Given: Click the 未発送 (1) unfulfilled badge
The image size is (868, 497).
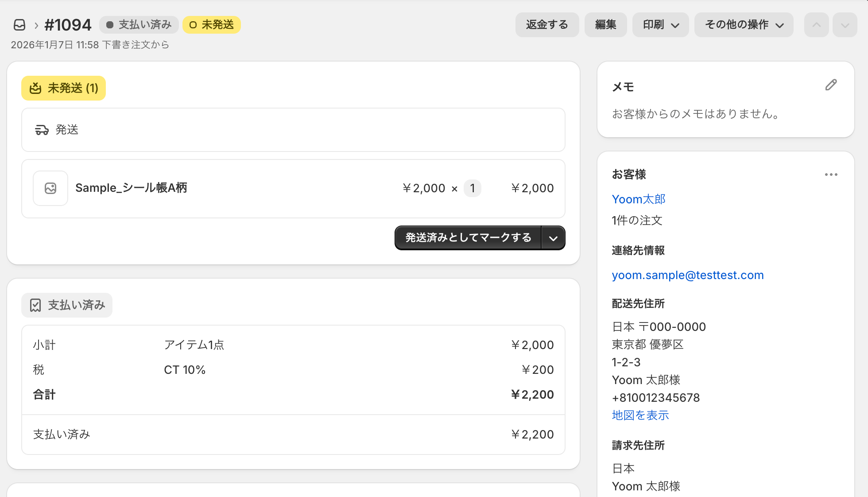Looking at the screenshot, I should (63, 88).
